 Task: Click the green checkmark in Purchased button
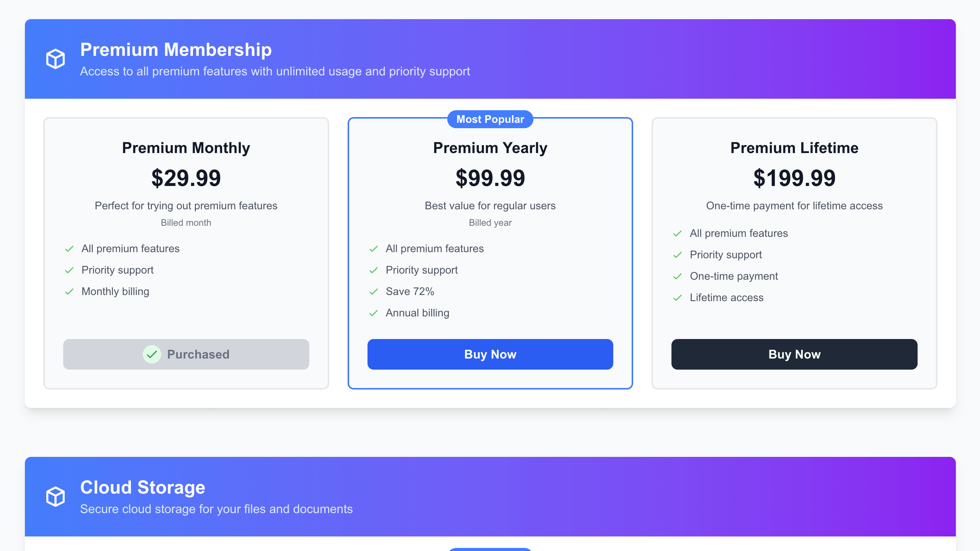coord(152,354)
